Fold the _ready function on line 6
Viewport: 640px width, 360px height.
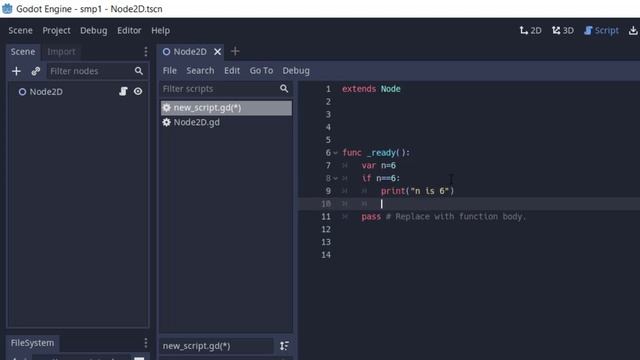coord(336,153)
